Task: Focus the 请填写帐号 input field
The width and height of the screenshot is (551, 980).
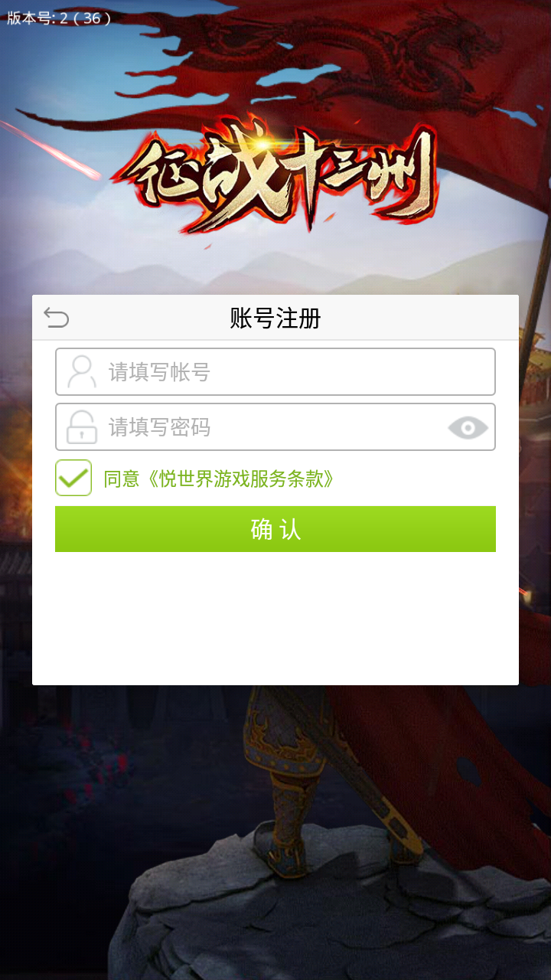Action: (x=275, y=372)
